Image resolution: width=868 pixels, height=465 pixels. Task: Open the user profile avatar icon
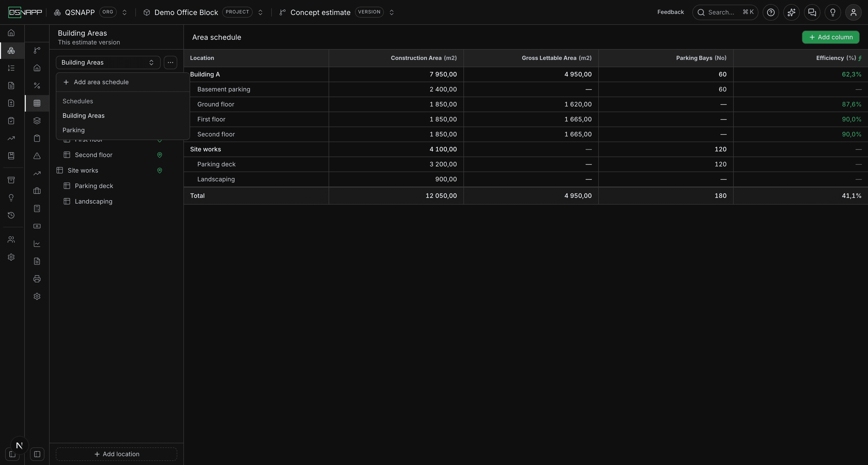coord(853,12)
